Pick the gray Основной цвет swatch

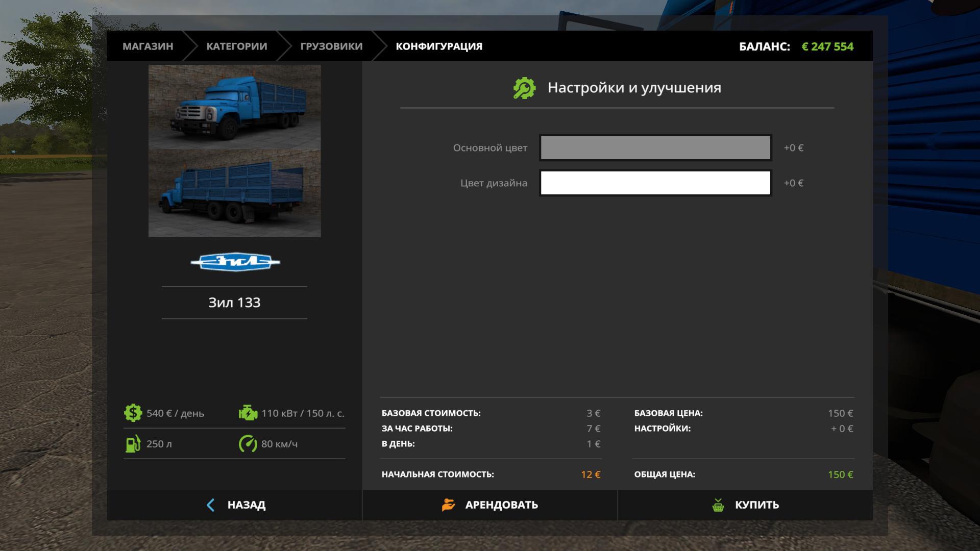(655, 148)
